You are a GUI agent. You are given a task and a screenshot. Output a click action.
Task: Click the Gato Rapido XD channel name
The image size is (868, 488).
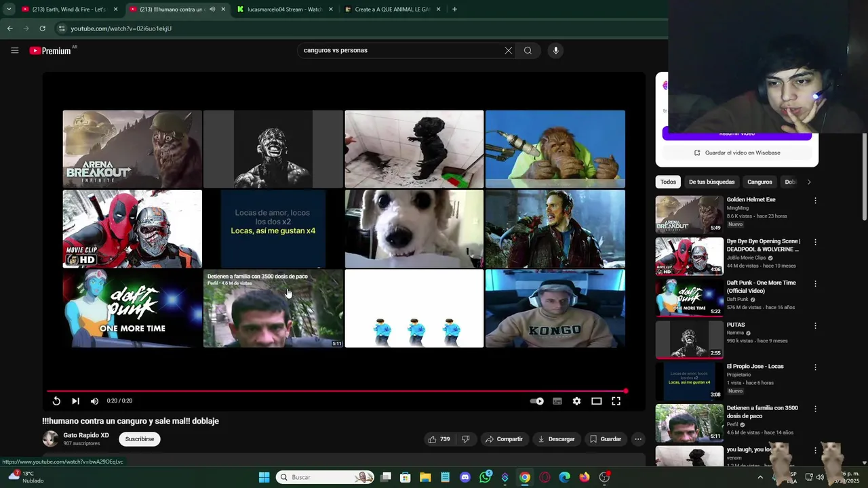[86, 435]
